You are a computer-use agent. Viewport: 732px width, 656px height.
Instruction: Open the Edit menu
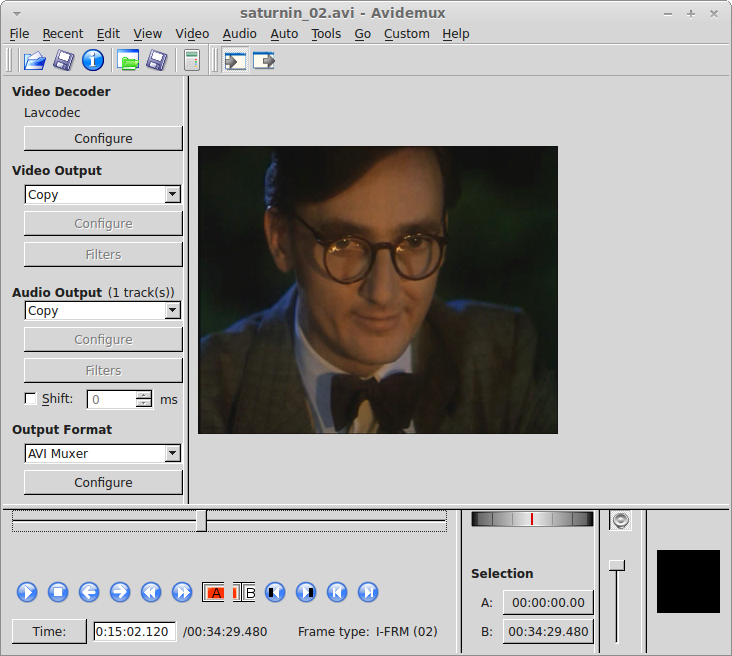(x=108, y=34)
